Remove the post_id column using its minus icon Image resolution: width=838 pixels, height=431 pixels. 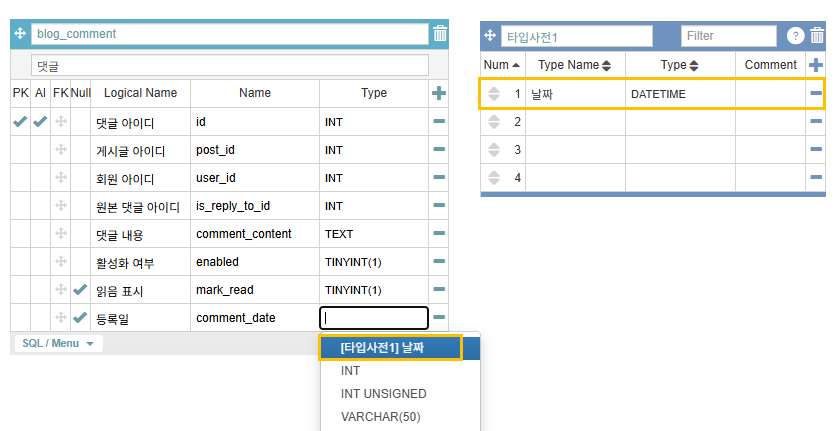[438, 150]
